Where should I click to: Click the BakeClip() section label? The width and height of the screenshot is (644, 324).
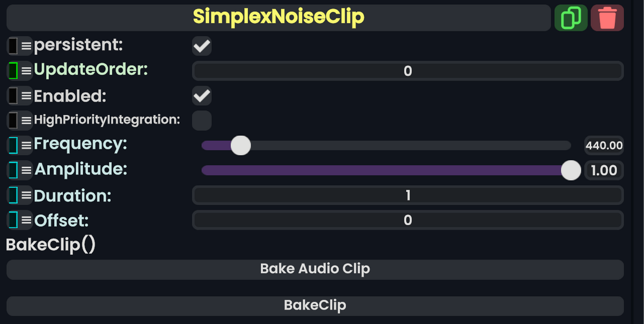coord(50,245)
